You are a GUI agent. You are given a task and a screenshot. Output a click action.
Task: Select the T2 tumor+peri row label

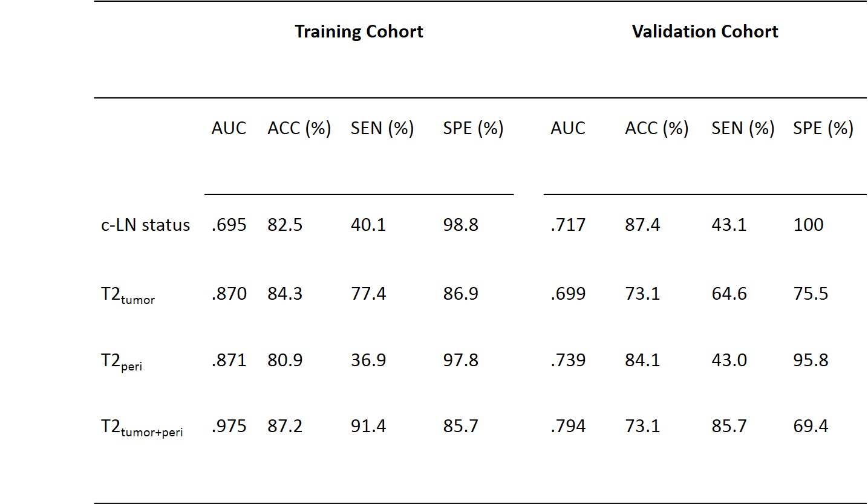[142, 428]
